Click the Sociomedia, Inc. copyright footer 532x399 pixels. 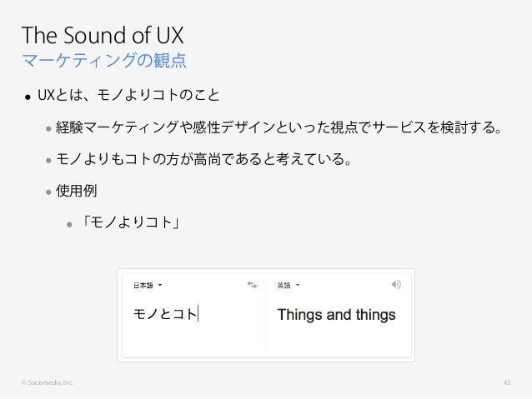pos(48,382)
